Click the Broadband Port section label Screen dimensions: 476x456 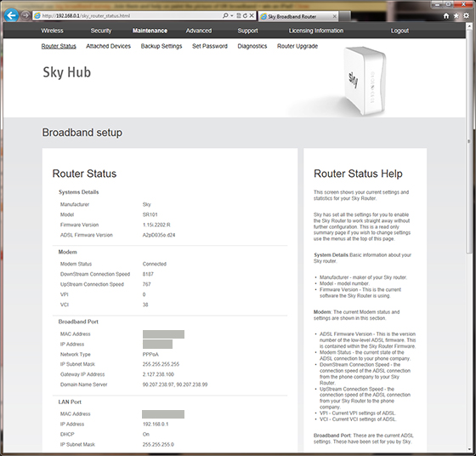[78, 322]
